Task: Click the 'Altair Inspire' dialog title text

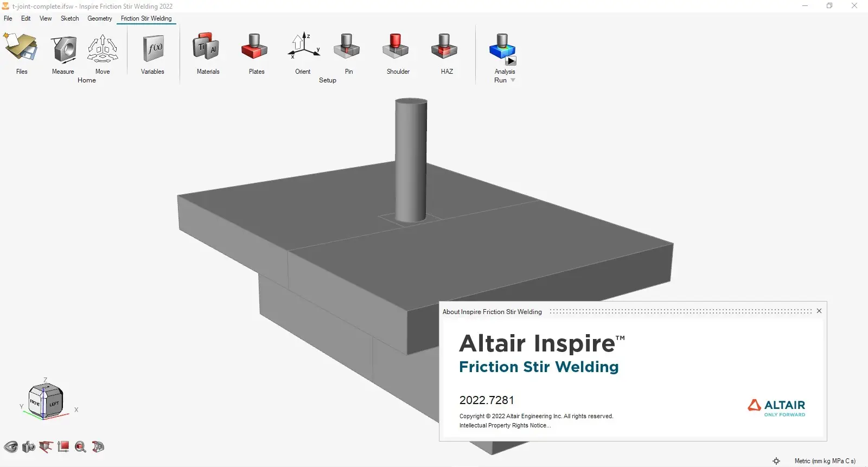Action: click(x=542, y=343)
